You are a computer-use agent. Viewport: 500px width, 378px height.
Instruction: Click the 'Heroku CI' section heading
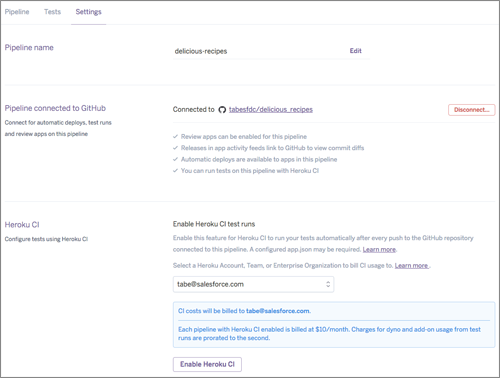pos(22,225)
